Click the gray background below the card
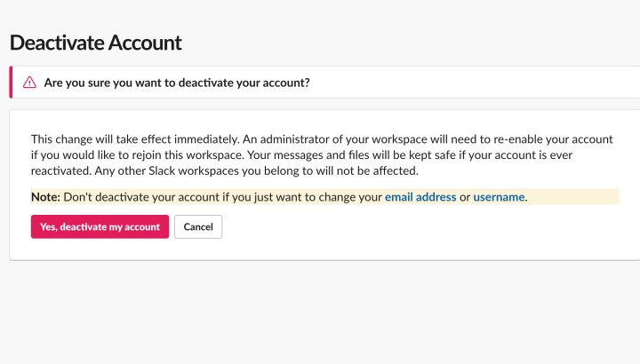Screen dimensions: 640x364 [x=320, y=311]
